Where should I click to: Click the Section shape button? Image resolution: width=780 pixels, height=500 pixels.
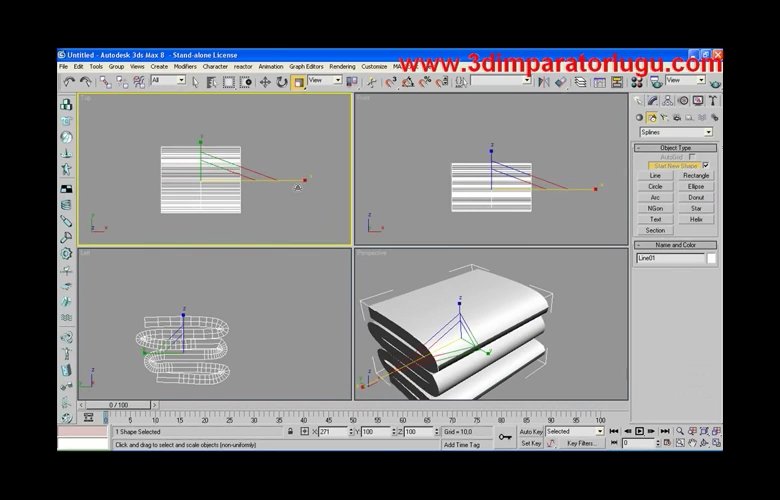tap(655, 230)
